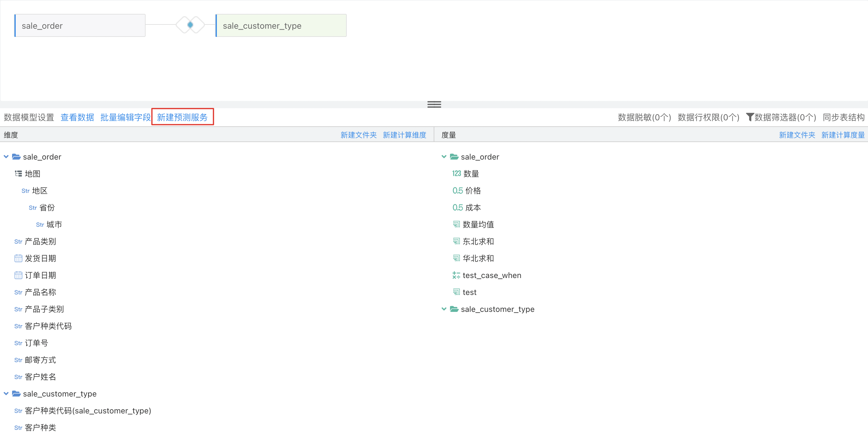
Task: Click 新建文件夹 in the 维度 header
Action: pos(358,135)
